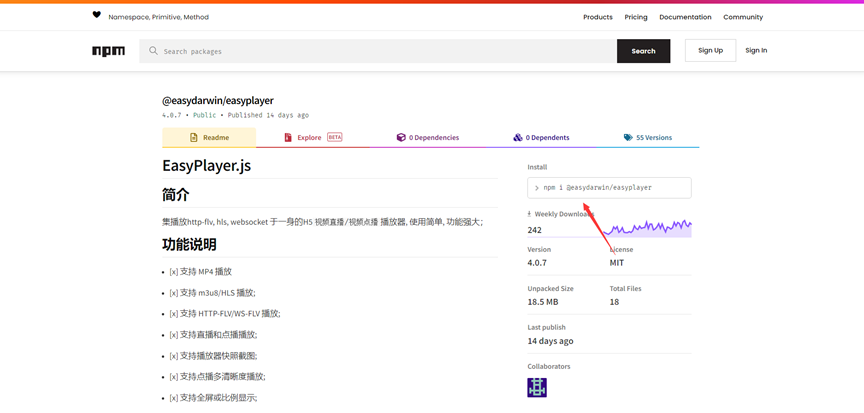Click the 'Public' label under package title
Image resolution: width=864 pixels, height=413 pixels.
204,116
